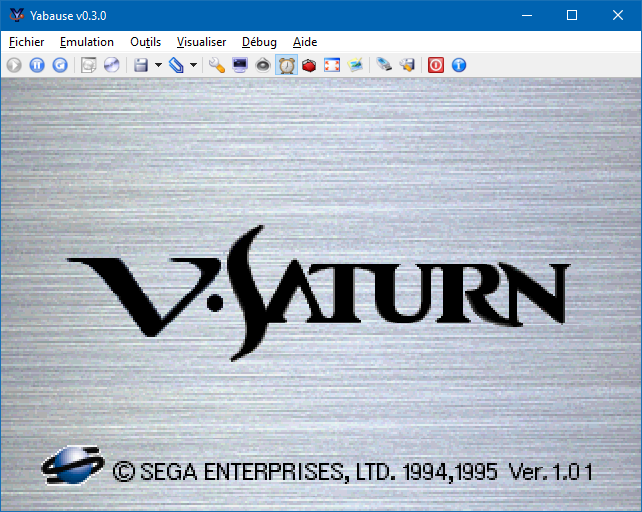Viewport: 642px width, 512px height.
Task: Open the Outils menu
Action: (145, 42)
